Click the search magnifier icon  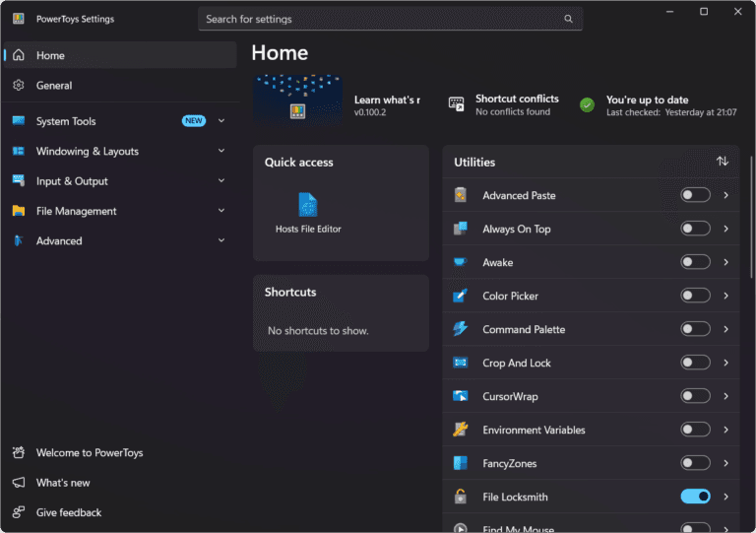click(x=568, y=19)
